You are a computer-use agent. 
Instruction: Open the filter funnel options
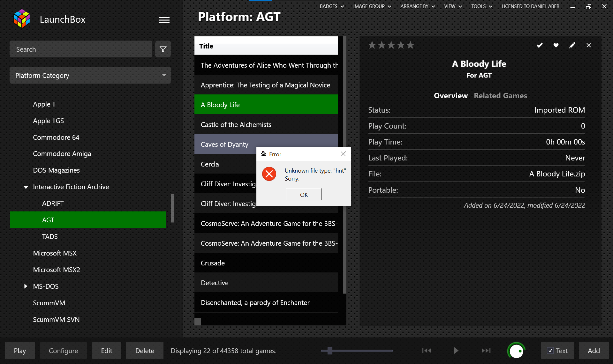pyautogui.click(x=163, y=49)
